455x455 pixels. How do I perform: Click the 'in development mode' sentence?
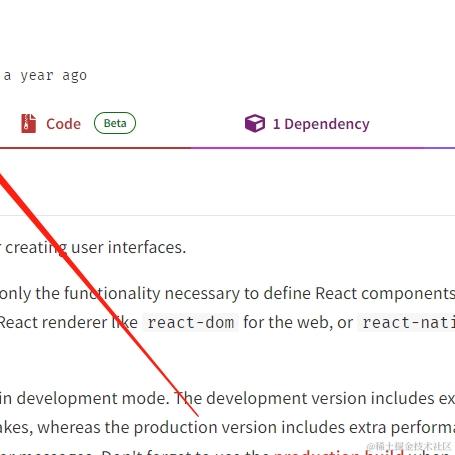coord(85,399)
